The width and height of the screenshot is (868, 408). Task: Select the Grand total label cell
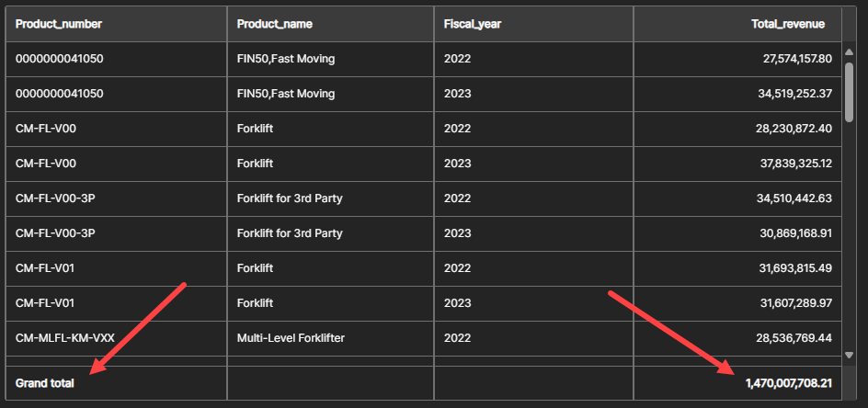(x=116, y=383)
